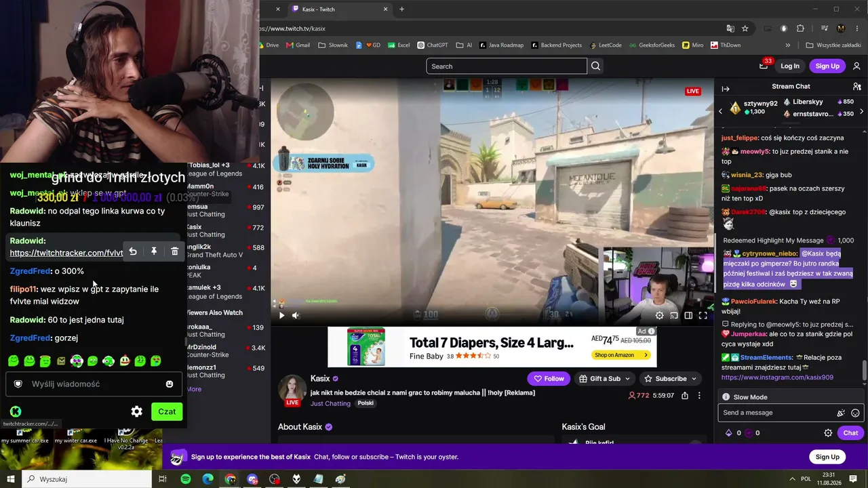The width and height of the screenshot is (868, 488).
Task: Reply to Radowid's twitchtracker message
Action: pos(133,251)
